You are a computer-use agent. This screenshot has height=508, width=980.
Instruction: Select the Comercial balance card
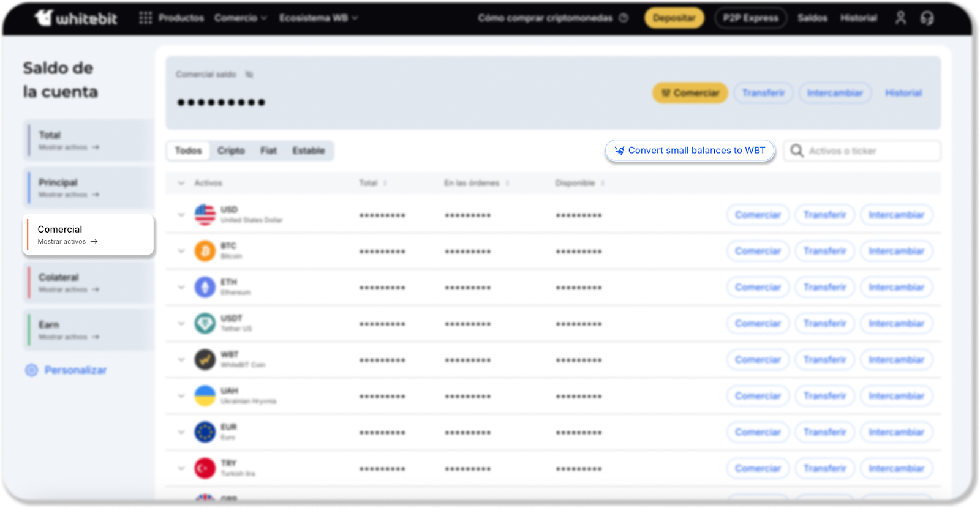pos(88,234)
